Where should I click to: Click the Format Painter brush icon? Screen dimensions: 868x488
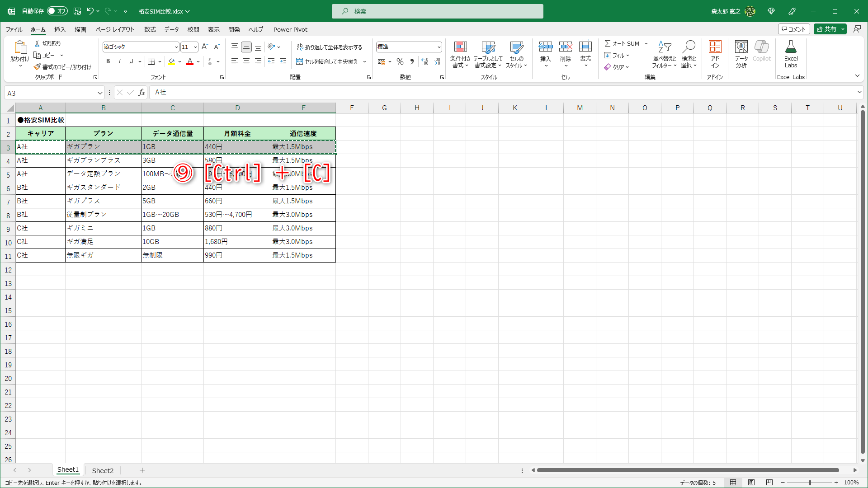click(x=37, y=67)
